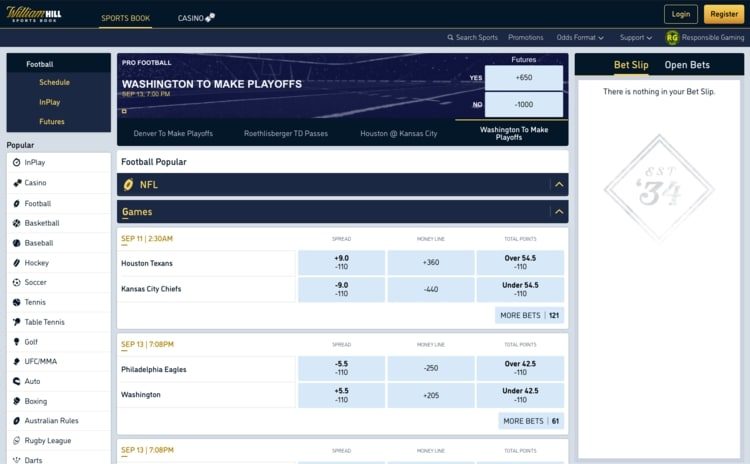Select Philadelphia Eagles -250 money line

click(x=431, y=368)
